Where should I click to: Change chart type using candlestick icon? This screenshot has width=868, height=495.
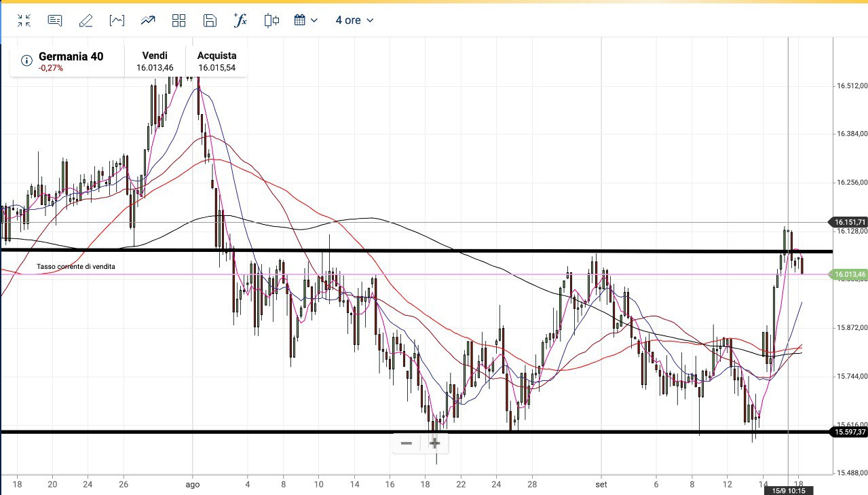point(271,20)
